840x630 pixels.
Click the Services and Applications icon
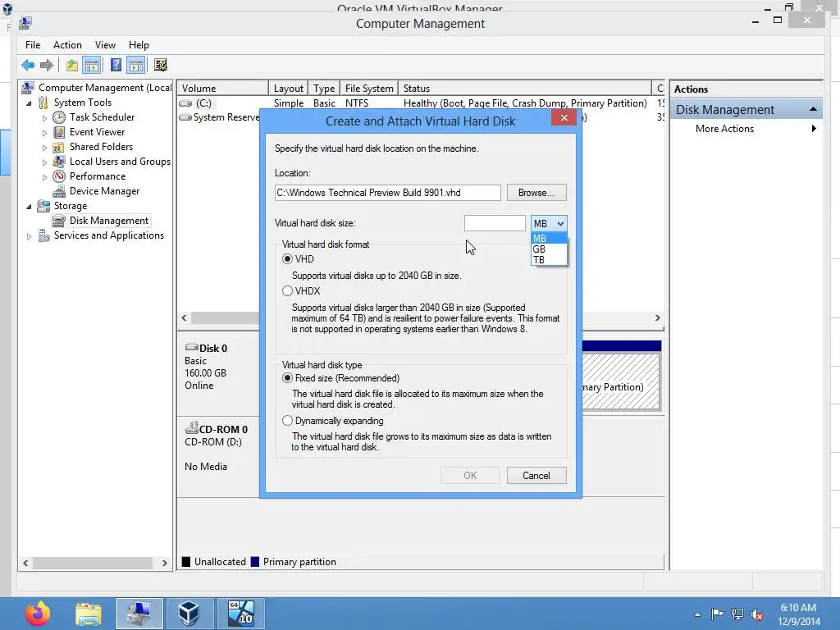(x=43, y=235)
